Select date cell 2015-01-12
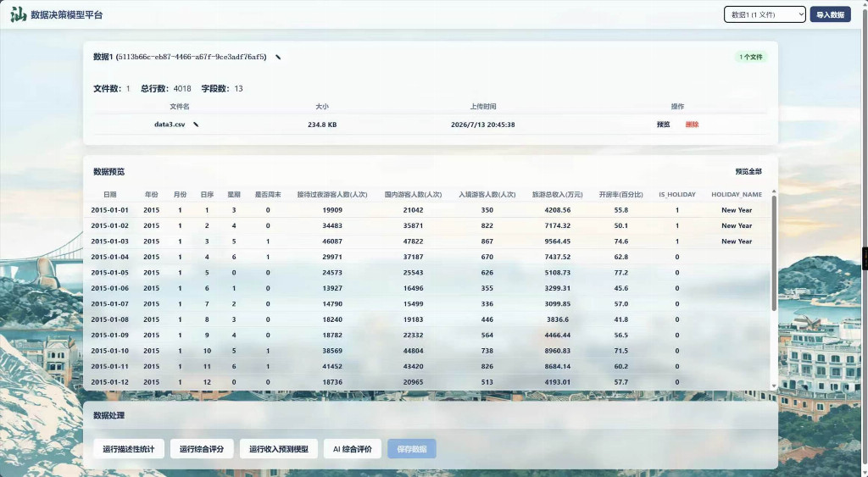The height and width of the screenshot is (477, 868). pos(109,382)
